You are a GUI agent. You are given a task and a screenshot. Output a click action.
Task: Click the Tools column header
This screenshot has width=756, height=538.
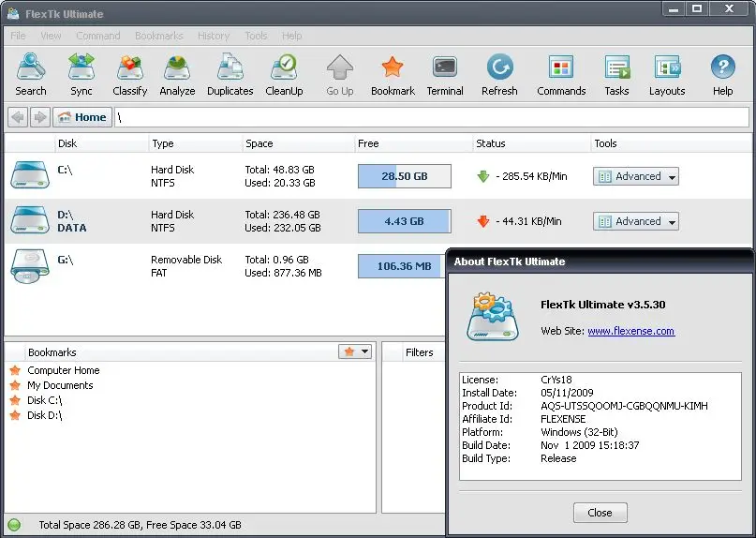click(x=671, y=143)
